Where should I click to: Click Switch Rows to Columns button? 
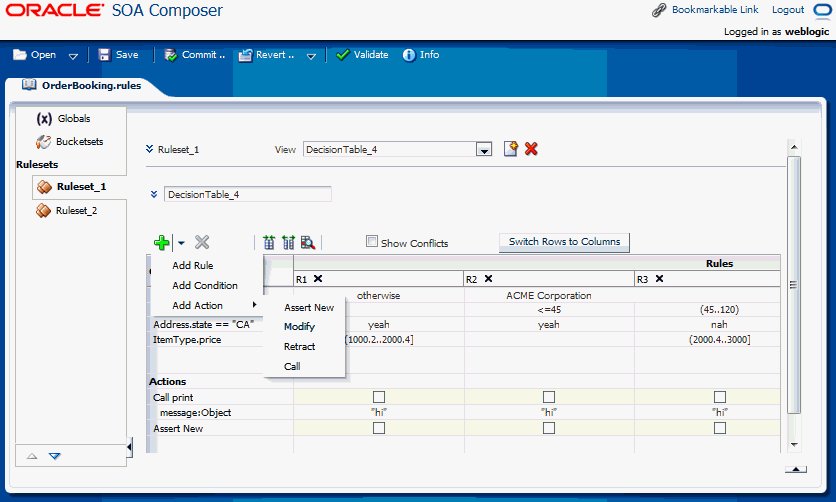[565, 242]
